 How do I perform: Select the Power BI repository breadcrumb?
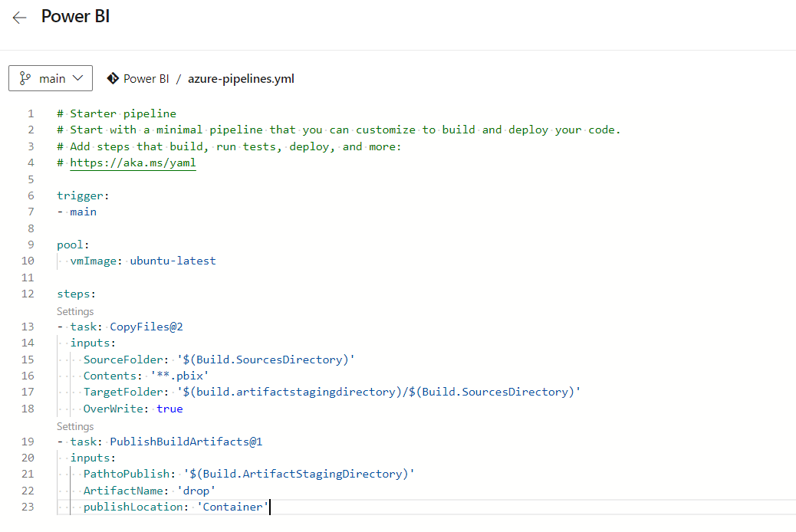coord(146,78)
